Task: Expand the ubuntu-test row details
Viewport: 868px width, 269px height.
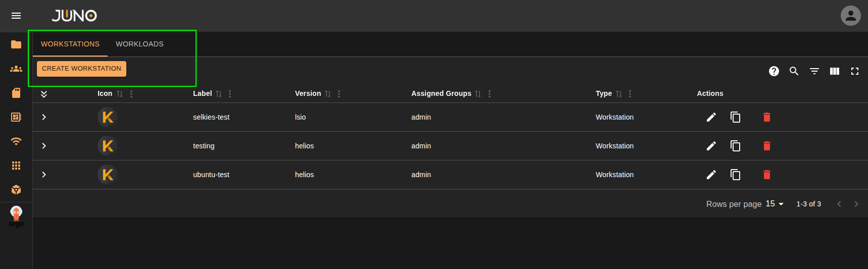Action: tap(44, 175)
